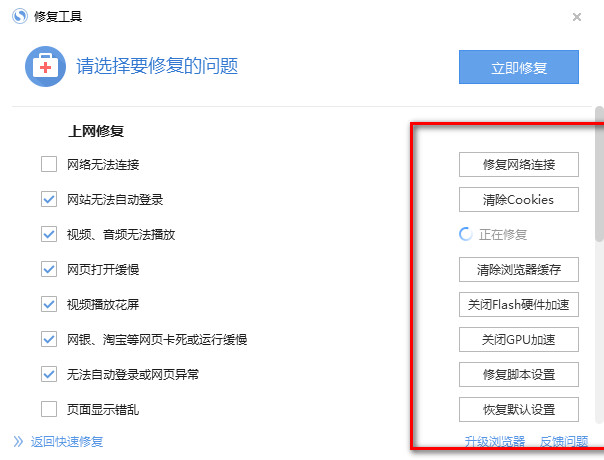Enable the 网络无法连接 checkbox
Viewport: 604px width, 460px height.
tap(49, 164)
